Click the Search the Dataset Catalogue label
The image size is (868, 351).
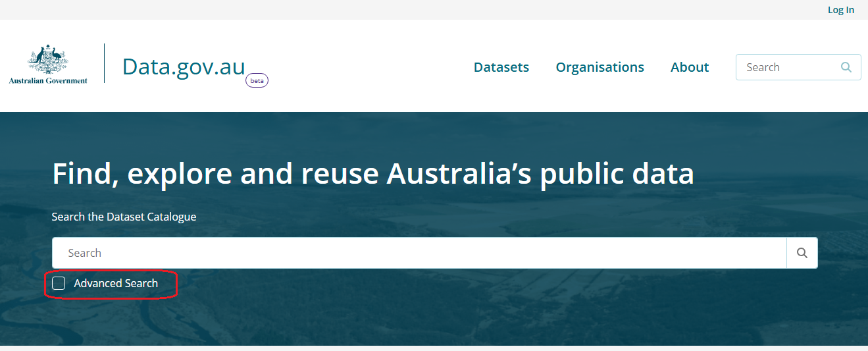(x=124, y=217)
